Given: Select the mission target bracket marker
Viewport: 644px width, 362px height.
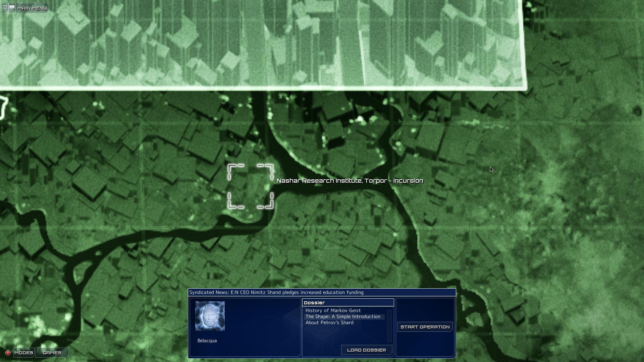Looking at the screenshot, I should click(250, 186).
